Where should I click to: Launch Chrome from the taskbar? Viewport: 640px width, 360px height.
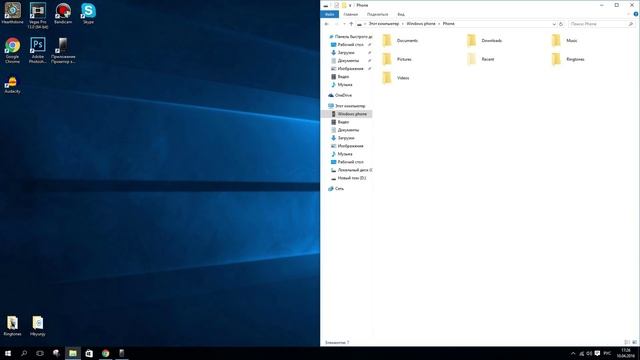point(105,353)
